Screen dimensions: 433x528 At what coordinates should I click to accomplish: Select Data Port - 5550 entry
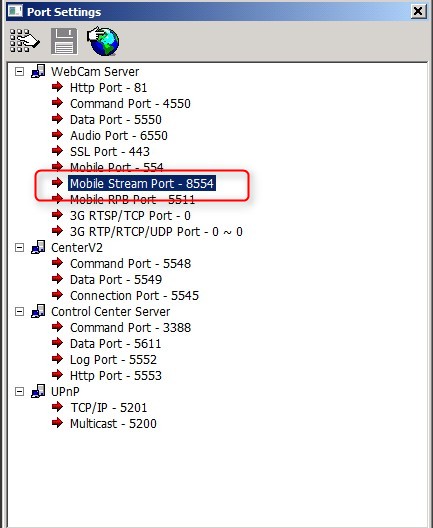pos(116,120)
